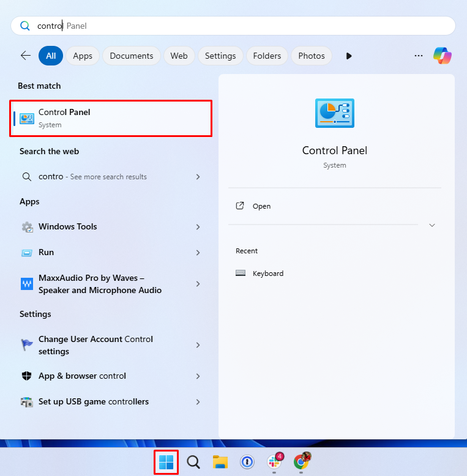Open the Run app result

point(111,253)
